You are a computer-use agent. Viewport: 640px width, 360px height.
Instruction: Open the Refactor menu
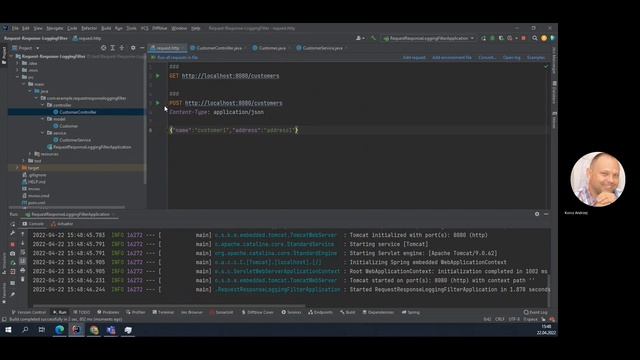coord(89,28)
